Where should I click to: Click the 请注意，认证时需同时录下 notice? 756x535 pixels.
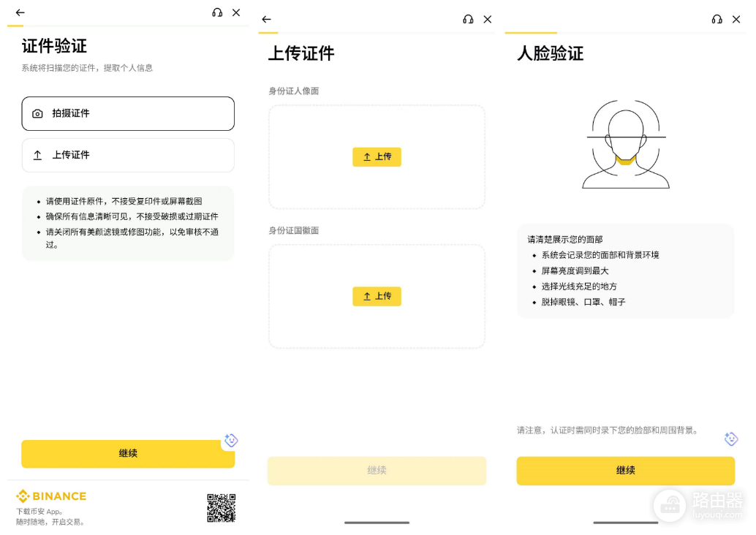click(608, 430)
